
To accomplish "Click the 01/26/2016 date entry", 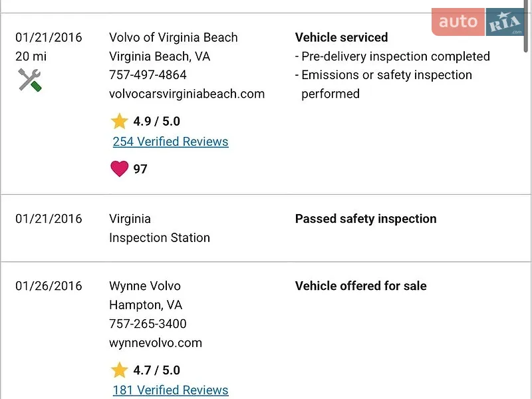I will coord(49,286).
